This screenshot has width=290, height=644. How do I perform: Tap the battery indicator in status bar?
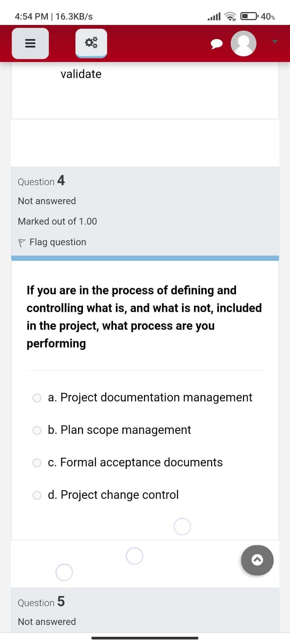[250, 17]
